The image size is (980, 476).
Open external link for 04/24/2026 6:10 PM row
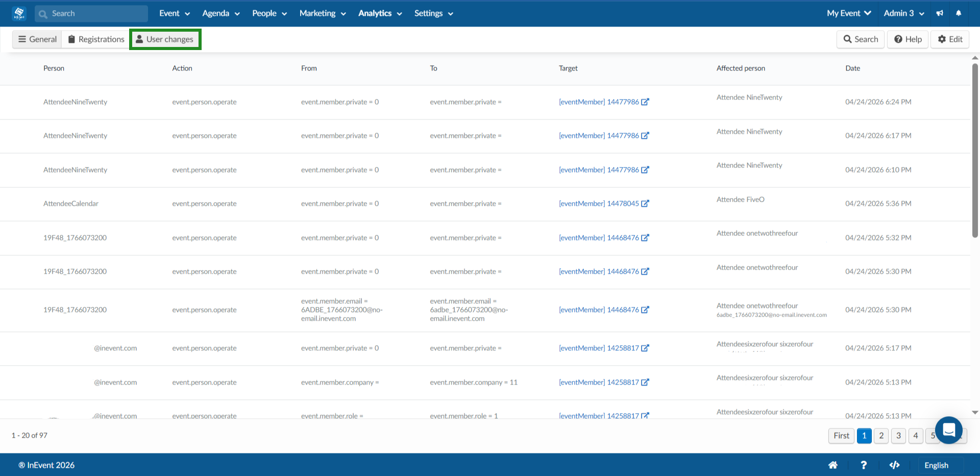[645, 170]
